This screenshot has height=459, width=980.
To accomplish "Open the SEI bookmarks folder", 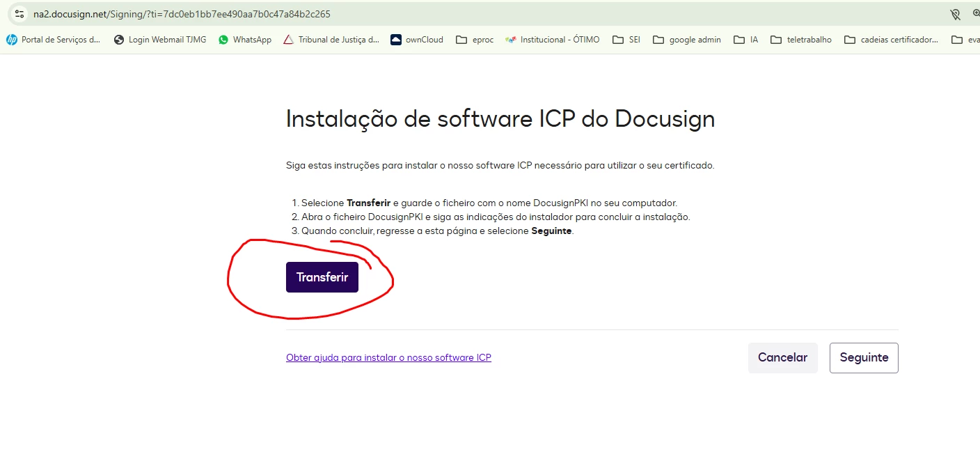I will coord(626,40).
